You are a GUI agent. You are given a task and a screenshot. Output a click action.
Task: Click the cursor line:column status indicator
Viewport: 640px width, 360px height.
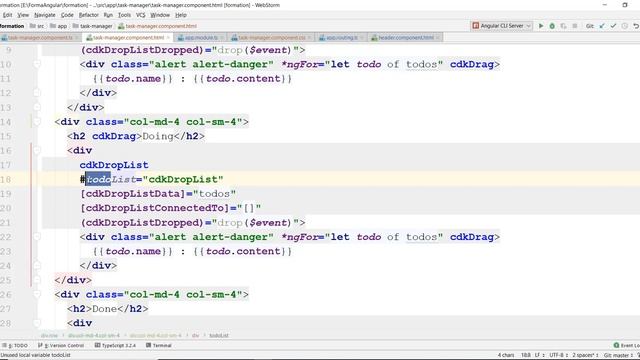tap(526, 355)
